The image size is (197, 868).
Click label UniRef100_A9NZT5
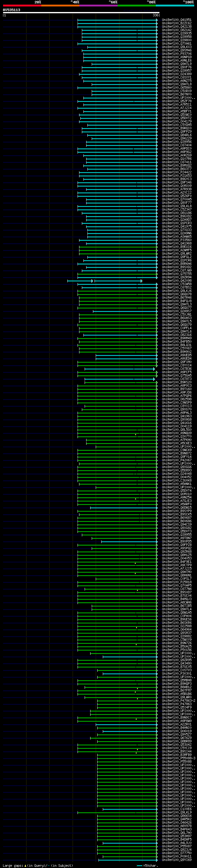pos(176,81)
